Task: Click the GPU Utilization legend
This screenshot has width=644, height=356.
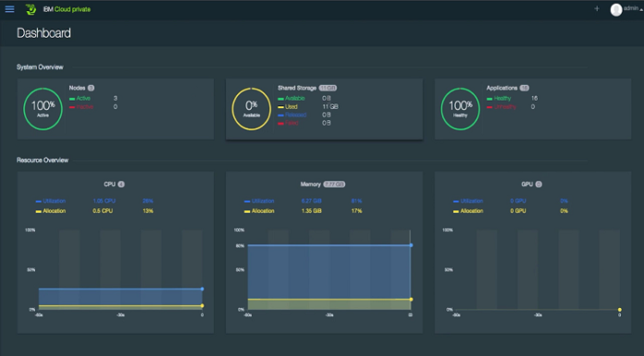Action: pos(468,202)
